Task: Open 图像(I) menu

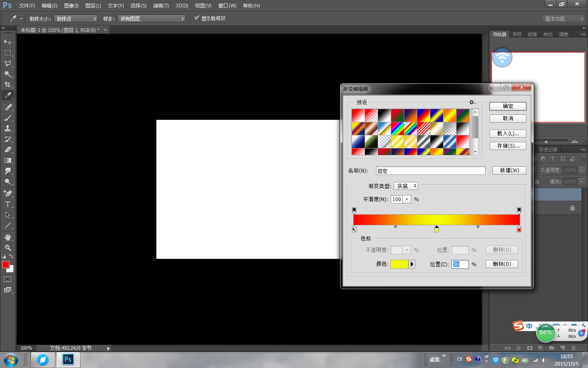Action: (x=71, y=6)
